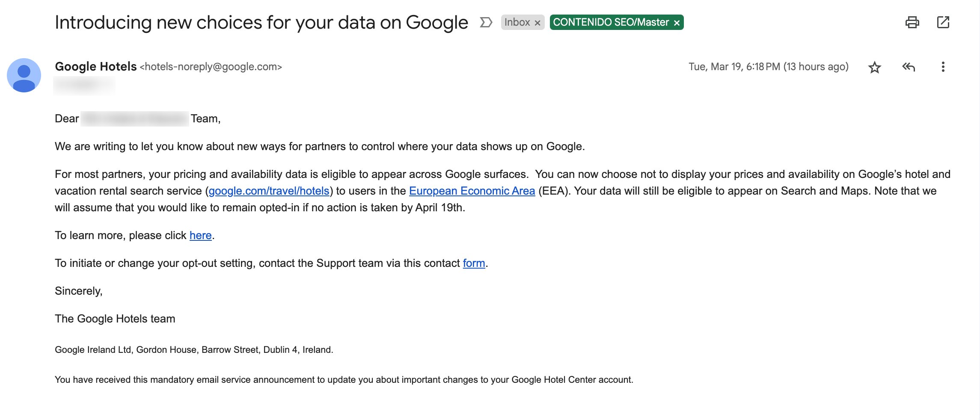980x420 pixels.
Task: Star this Google Hotels message
Action: point(875,67)
